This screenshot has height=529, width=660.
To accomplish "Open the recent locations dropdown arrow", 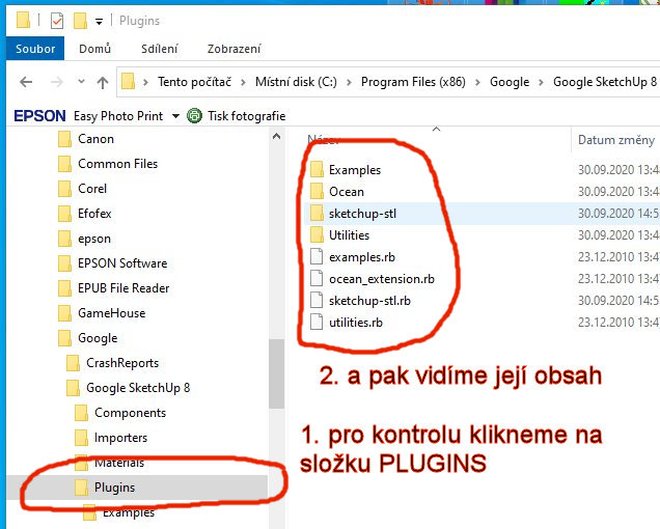I will (x=81, y=82).
